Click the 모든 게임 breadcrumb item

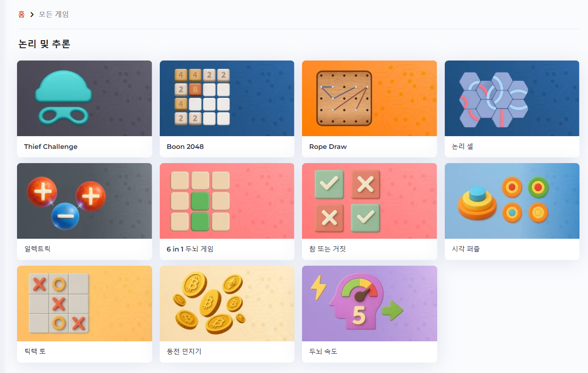tap(54, 14)
